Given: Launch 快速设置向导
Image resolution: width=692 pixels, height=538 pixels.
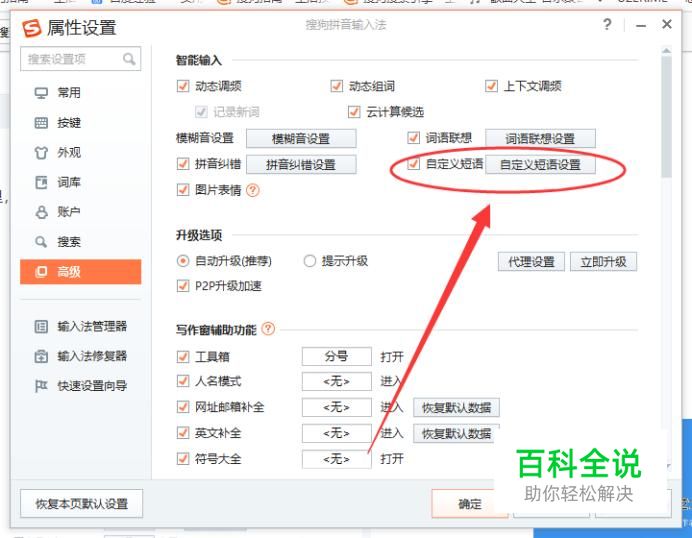Looking at the screenshot, I should point(92,386).
